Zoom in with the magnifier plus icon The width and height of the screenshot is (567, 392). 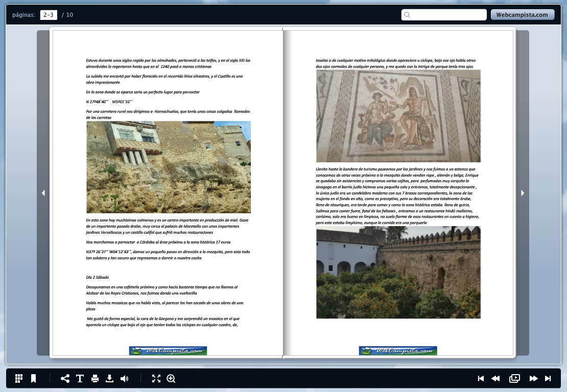point(171,378)
